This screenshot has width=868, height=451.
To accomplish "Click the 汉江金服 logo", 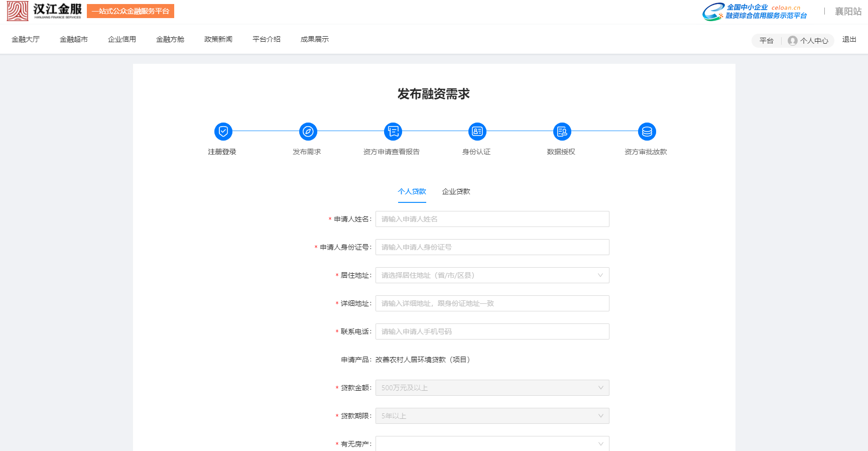I will [44, 11].
